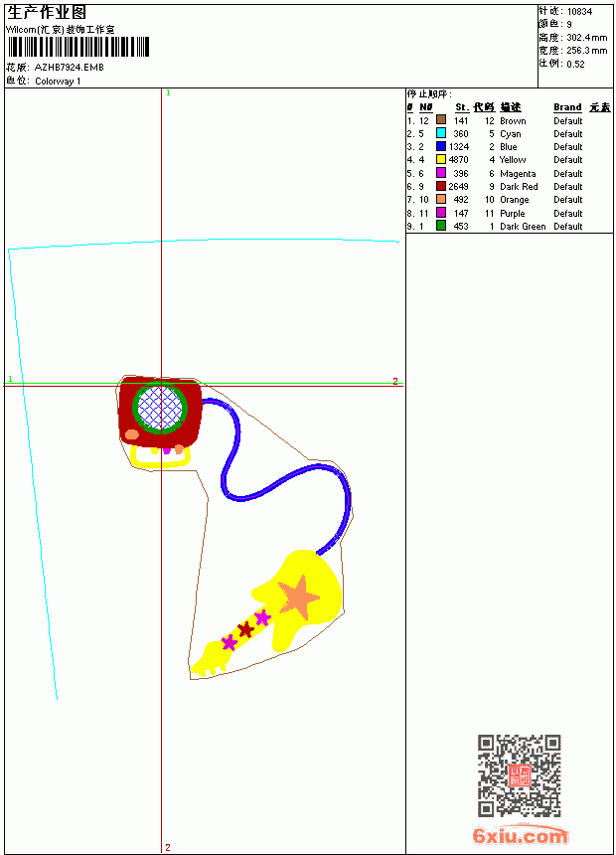Image resolution: width=616 pixels, height=855 pixels.
Task: Select the Blue thread swatch
Action: pyautogui.click(x=441, y=146)
